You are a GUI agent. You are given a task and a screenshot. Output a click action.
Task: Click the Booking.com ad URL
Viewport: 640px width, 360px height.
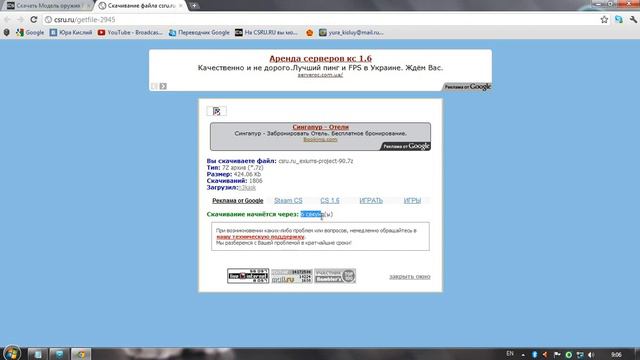(320, 139)
